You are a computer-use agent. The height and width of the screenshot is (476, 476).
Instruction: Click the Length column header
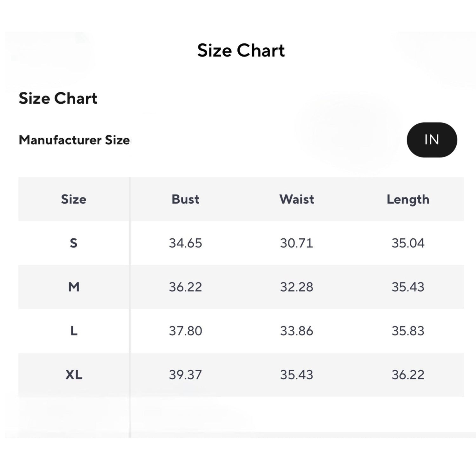point(408,200)
